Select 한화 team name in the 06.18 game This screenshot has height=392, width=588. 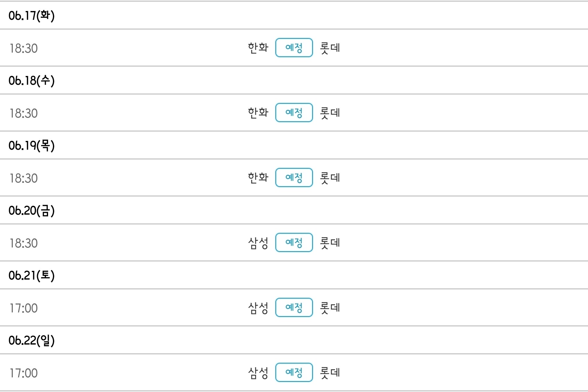click(x=258, y=113)
